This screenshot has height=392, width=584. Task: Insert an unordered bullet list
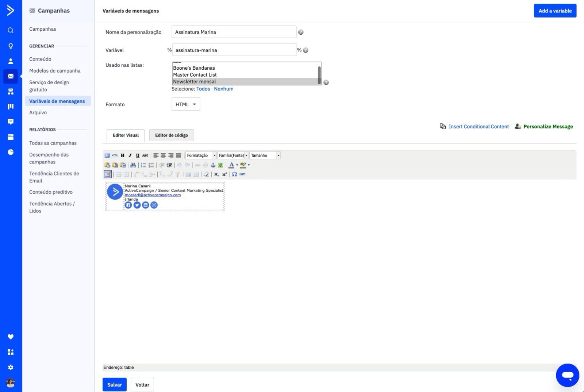click(x=144, y=165)
